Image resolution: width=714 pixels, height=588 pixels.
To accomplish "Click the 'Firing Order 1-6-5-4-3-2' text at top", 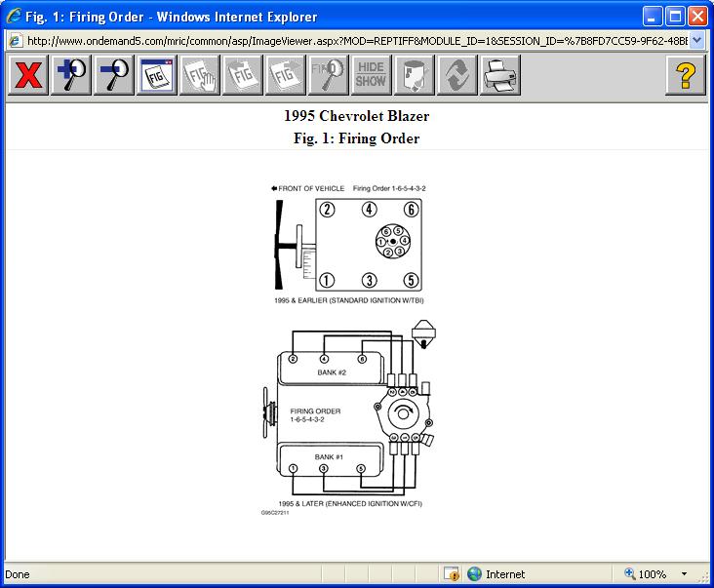I will click(389, 188).
